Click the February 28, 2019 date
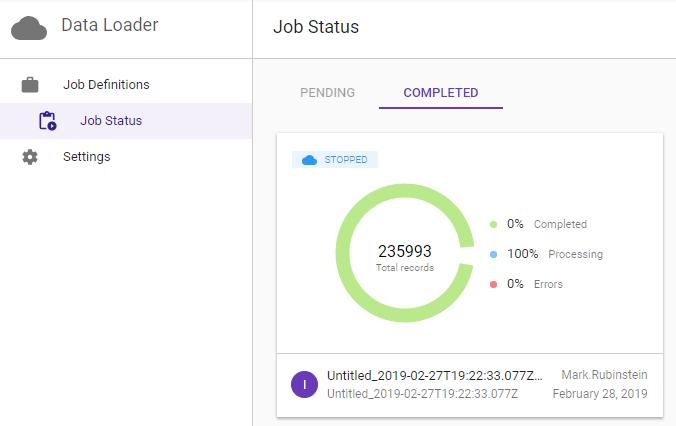Viewport: 676px width, 426px height. click(600, 394)
